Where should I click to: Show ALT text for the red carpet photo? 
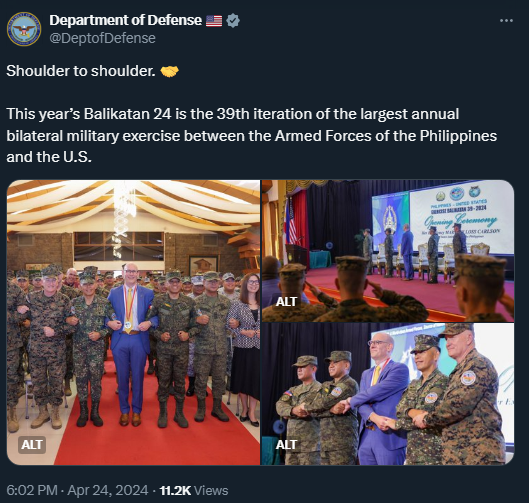click(32, 445)
